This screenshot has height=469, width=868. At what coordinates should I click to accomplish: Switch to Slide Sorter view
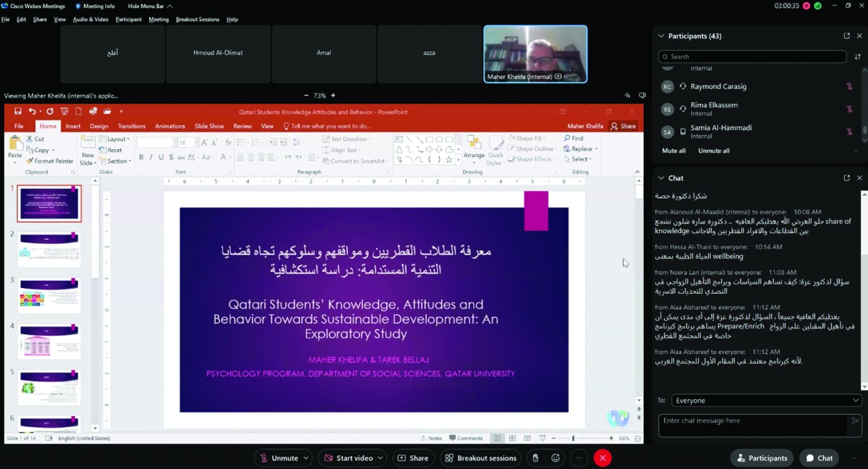511,438
